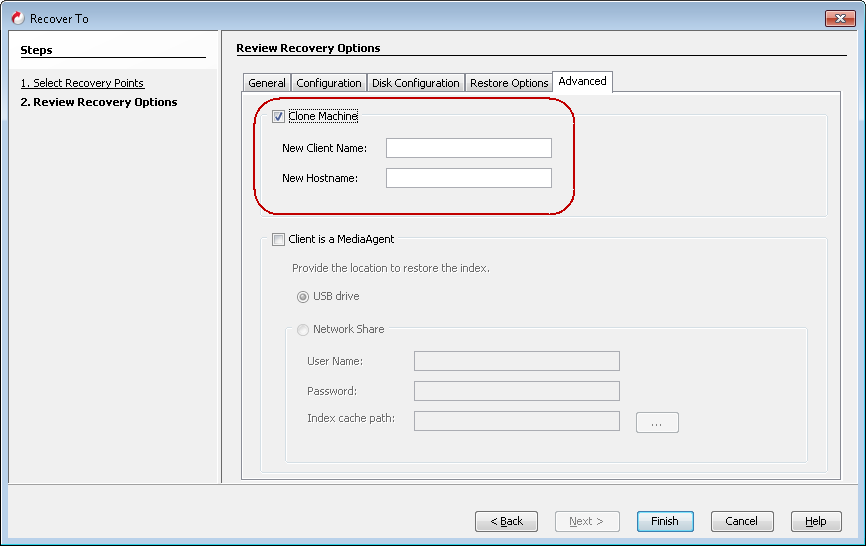Focus the New Hostname input box
This screenshot has height=546, width=866.
[469, 178]
